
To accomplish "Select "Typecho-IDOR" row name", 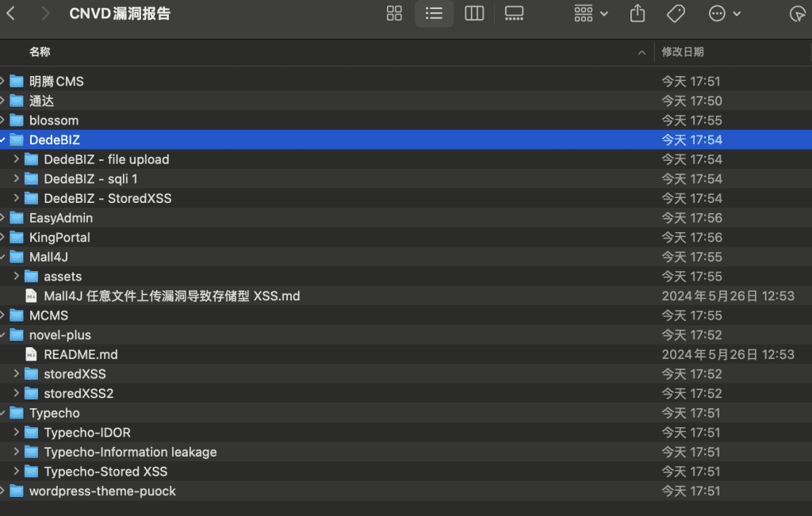I will [87, 433].
